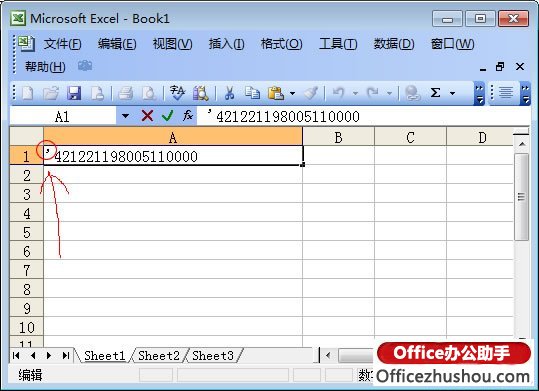The image size is (539, 391).
Task: Select cell B2 in the grid
Action: (339, 175)
